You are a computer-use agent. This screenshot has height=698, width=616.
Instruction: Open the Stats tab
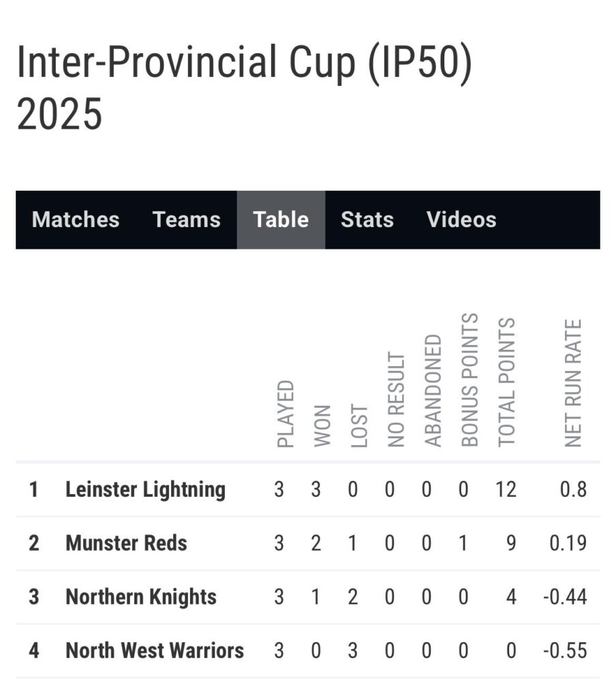coord(367,219)
